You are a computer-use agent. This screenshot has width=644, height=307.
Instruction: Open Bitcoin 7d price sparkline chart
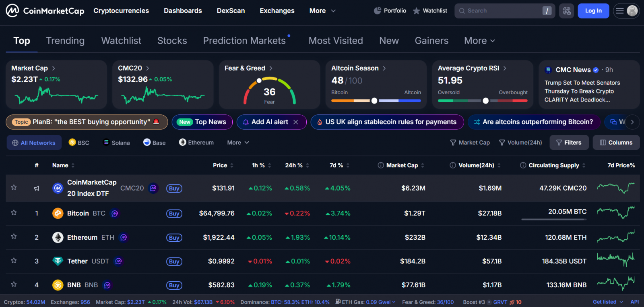tap(616, 212)
